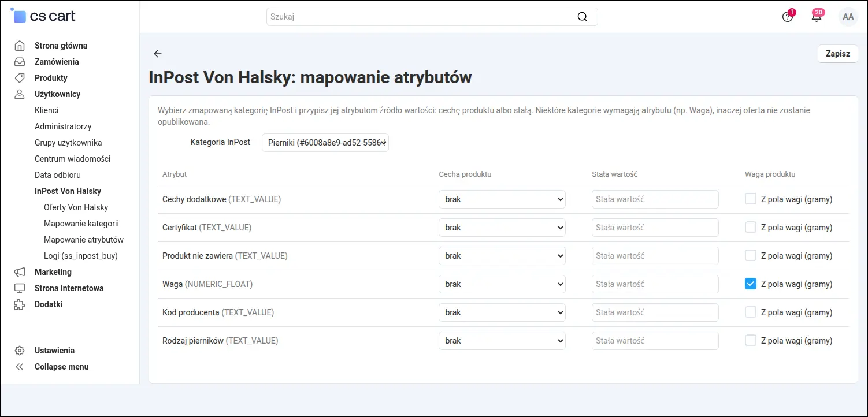Viewport: 868px width, 417px height.
Task: Open the help icon with red badge
Action: click(788, 17)
